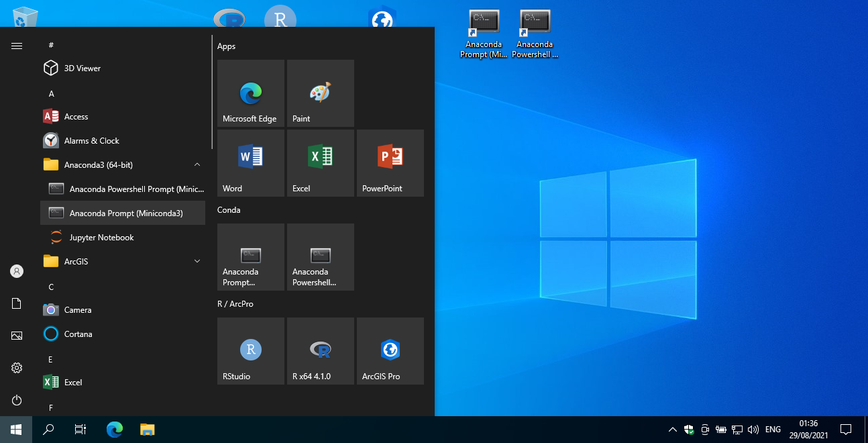
Task: Open the R x64 4.1.0 tile
Action: [320, 351]
